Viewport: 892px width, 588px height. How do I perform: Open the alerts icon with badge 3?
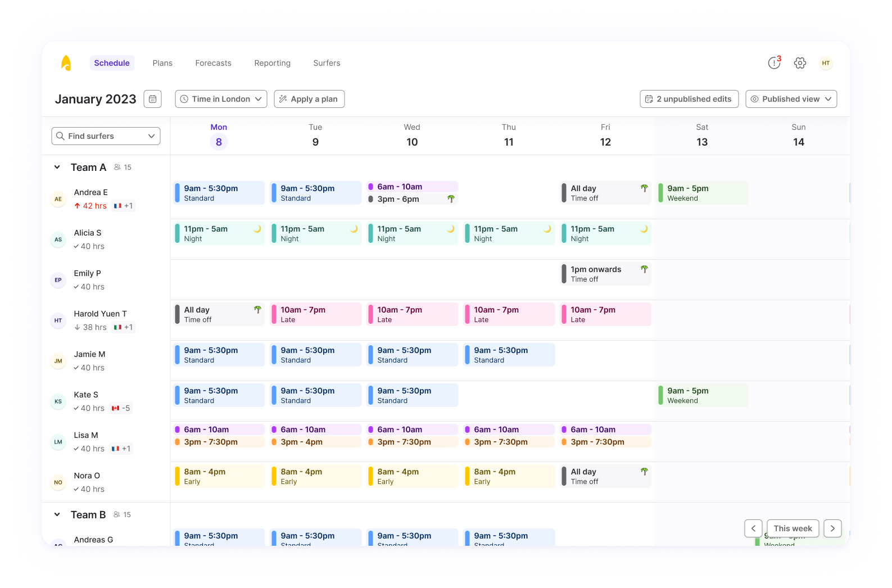tap(774, 63)
